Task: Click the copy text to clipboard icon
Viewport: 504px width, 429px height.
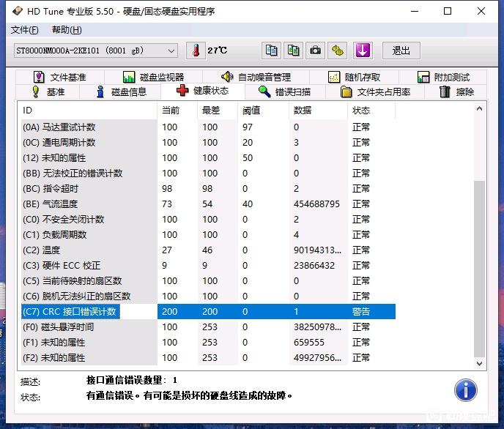Action: tap(271, 51)
